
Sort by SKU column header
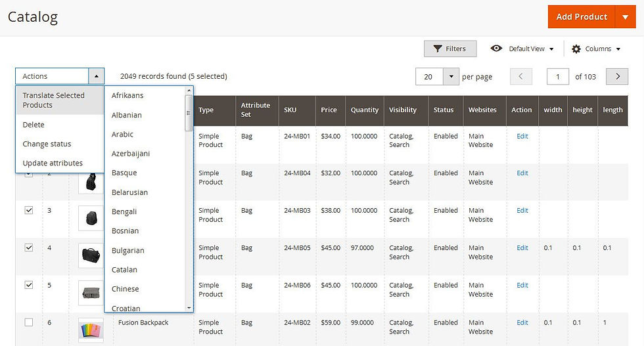coord(297,110)
